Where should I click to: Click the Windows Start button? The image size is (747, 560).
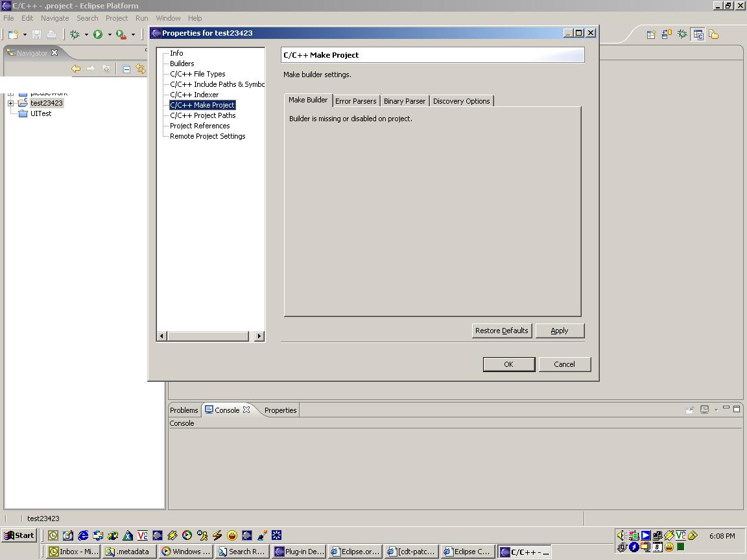[19, 535]
